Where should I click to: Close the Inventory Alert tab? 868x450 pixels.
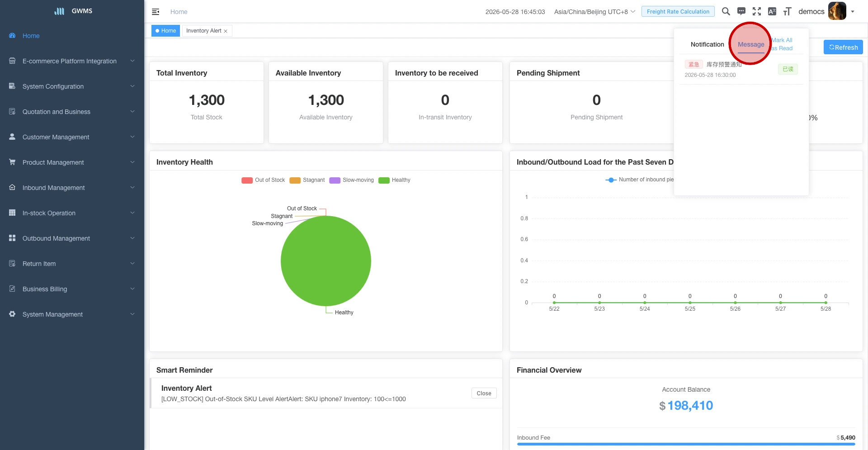click(x=226, y=31)
